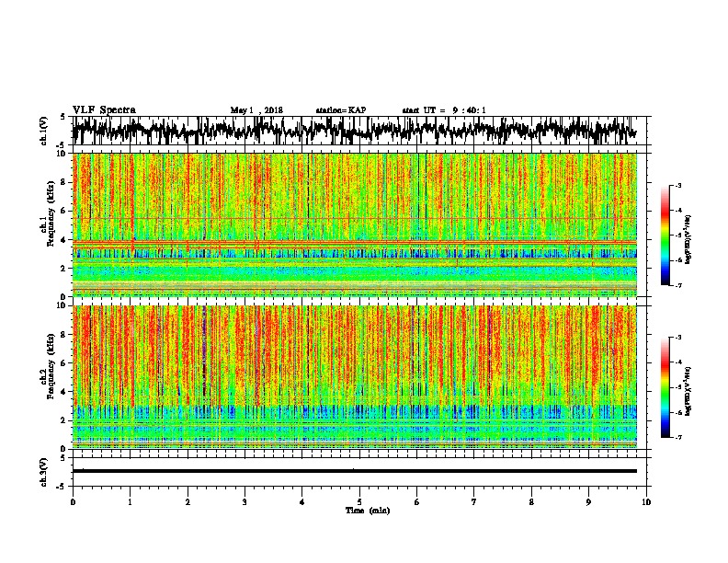Click the ch.2 color scale bar
This screenshot has height=563, width=728.
click(x=665, y=387)
